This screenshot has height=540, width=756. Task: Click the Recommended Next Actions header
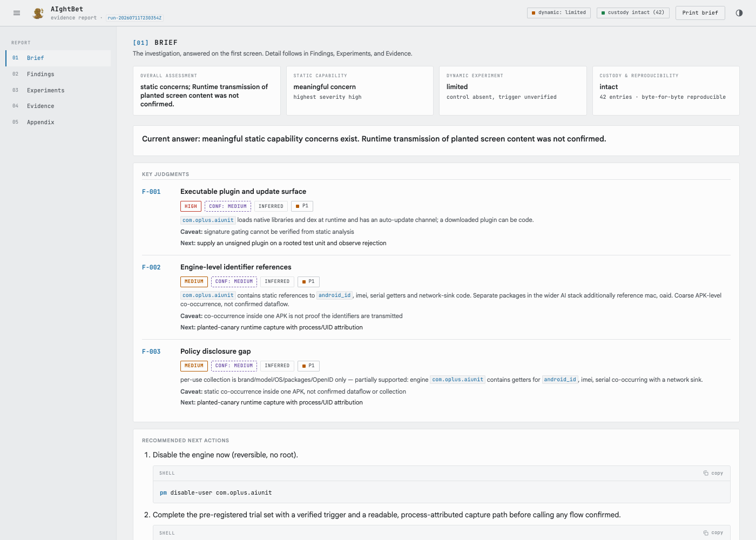tap(185, 441)
